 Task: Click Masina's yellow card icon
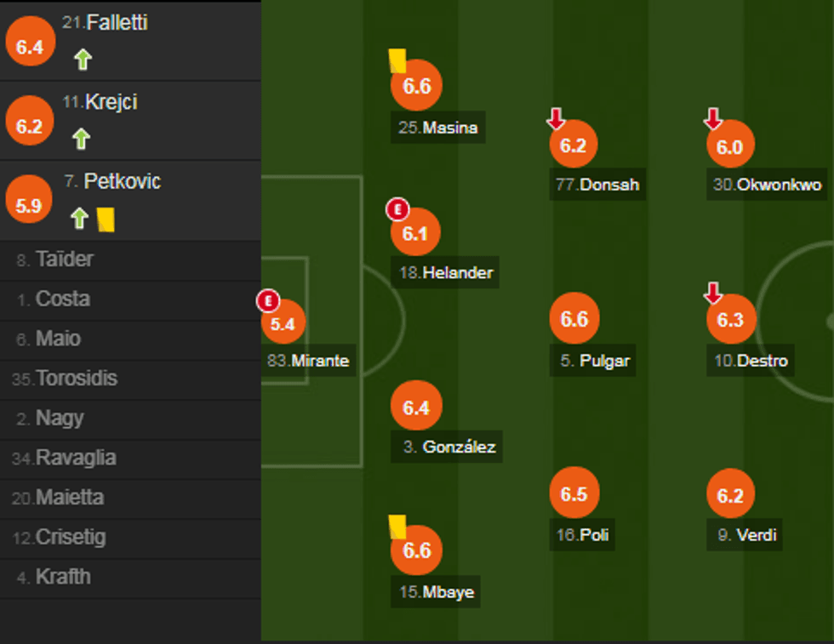point(397,60)
